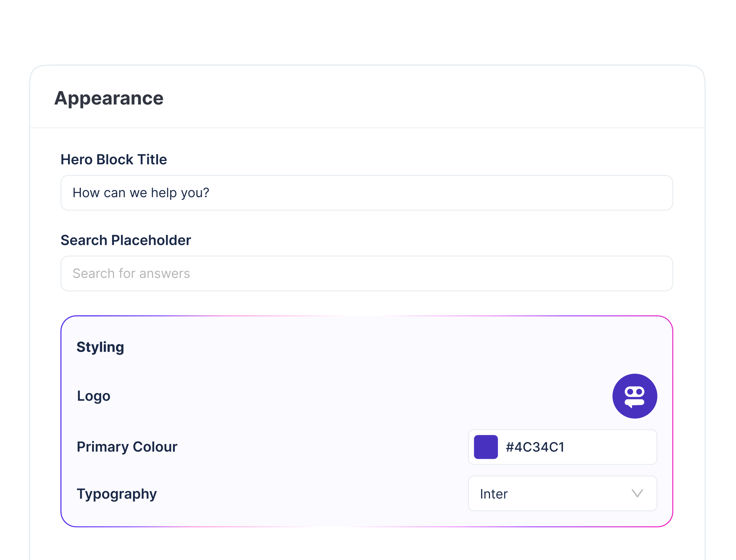The width and height of the screenshot is (736, 560).
Task: Click the Typography label
Action: 117,494
